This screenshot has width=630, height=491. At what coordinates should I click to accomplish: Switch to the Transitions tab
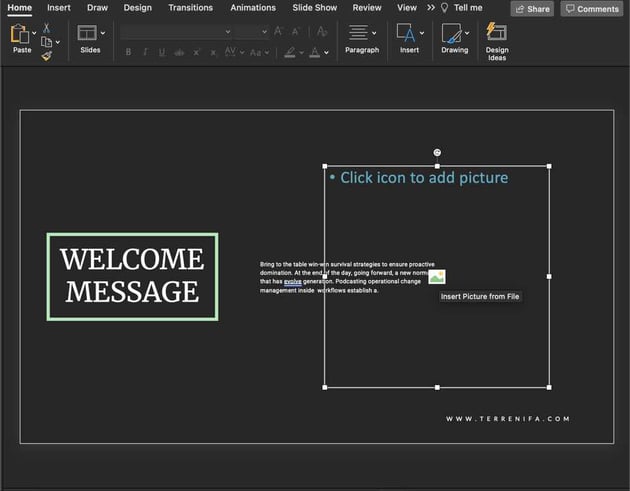click(190, 8)
